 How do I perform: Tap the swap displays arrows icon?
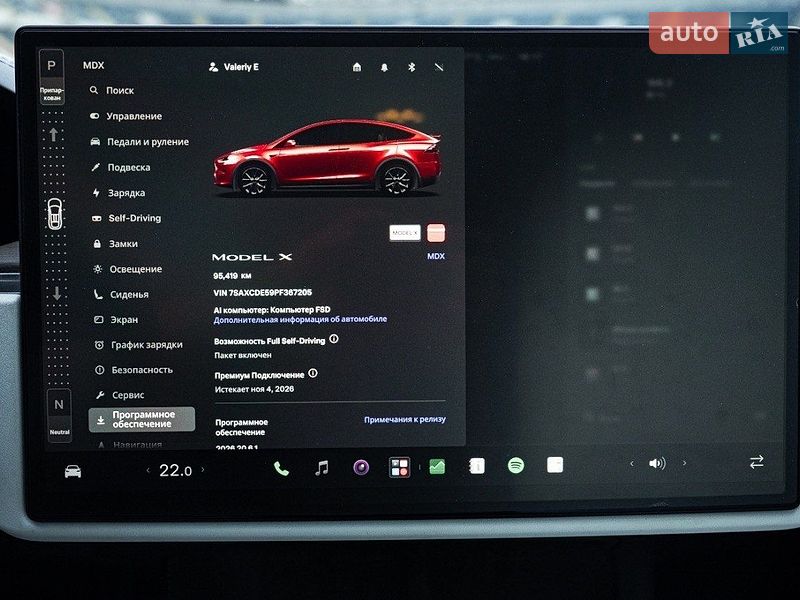pos(757,462)
